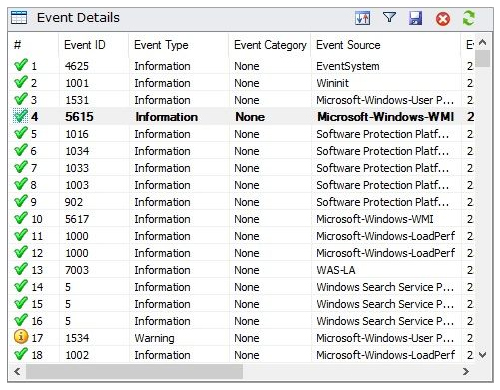Click the green check icon in row 10
500x390 pixels.
(x=21, y=218)
